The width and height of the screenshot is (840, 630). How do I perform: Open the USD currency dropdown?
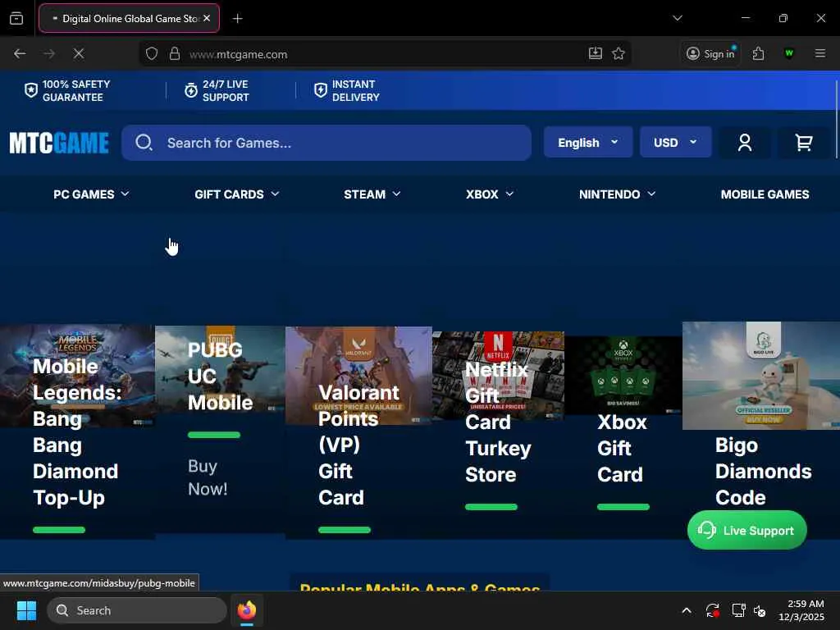(x=675, y=143)
